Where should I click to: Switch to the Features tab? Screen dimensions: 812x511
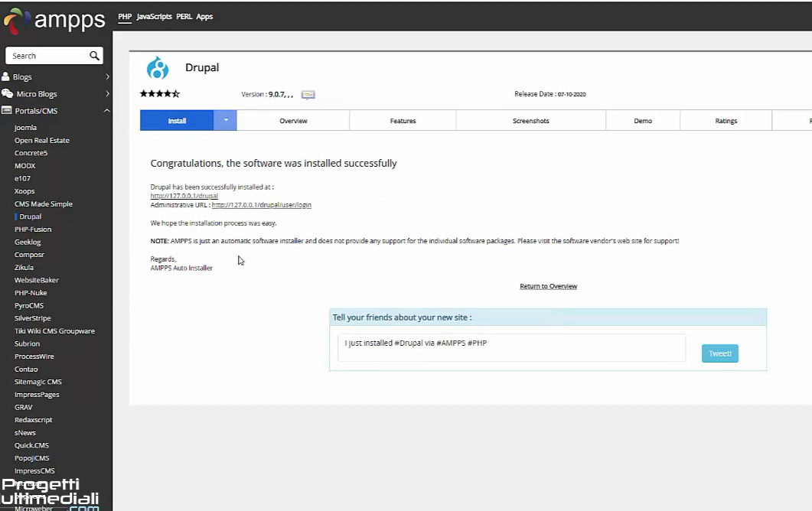[402, 120]
